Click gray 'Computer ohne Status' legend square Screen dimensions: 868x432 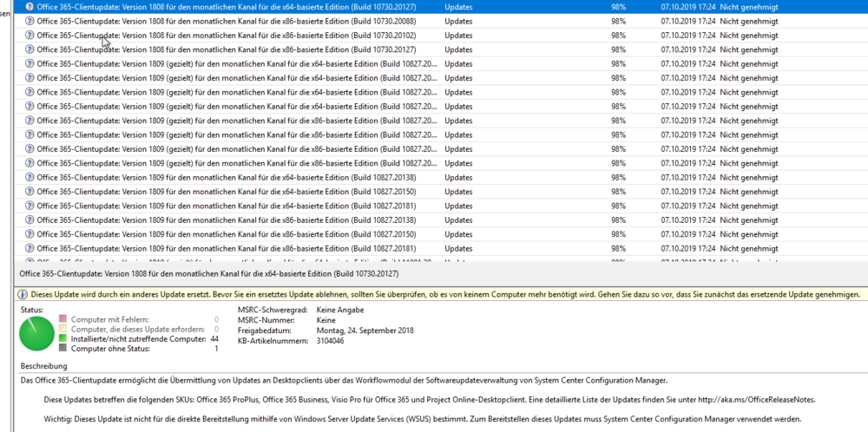click(x=63, y=349)
